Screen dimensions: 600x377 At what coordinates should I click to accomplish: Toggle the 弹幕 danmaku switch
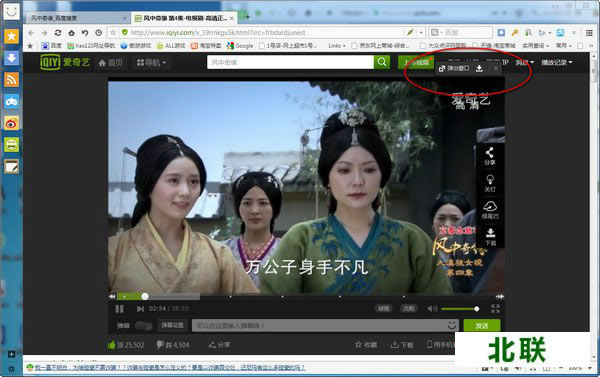pyautogui.click(x=143, y=326)
